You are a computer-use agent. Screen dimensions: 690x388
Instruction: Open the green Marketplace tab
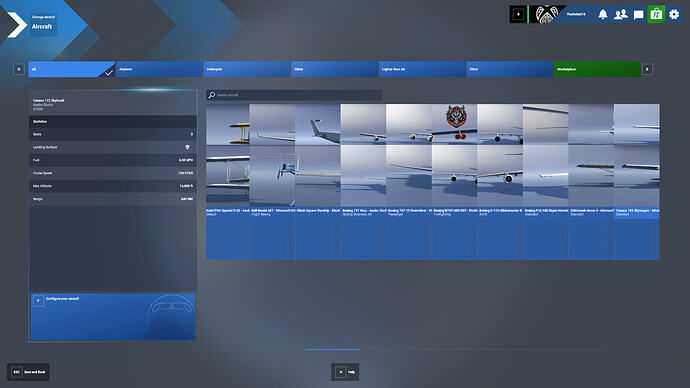pos(597,70)
